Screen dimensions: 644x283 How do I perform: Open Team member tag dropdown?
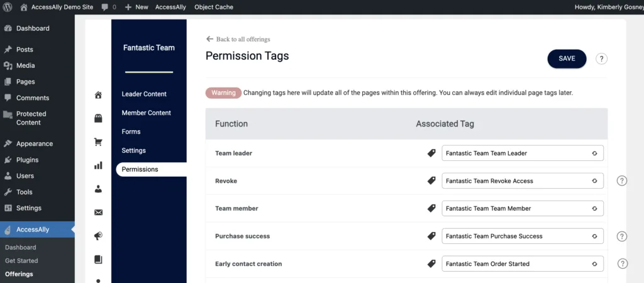pyautogui.click(x=523, y=208)
